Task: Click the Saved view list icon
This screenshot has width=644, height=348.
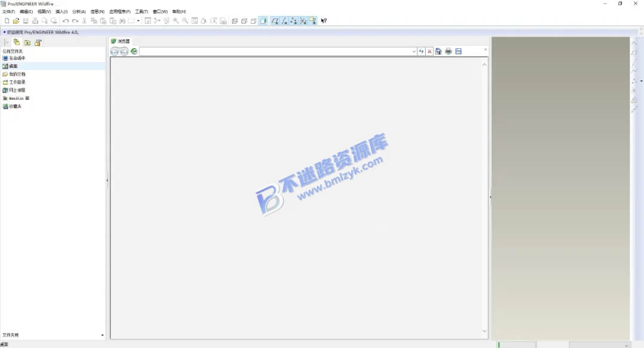Action: pos(213,20)
